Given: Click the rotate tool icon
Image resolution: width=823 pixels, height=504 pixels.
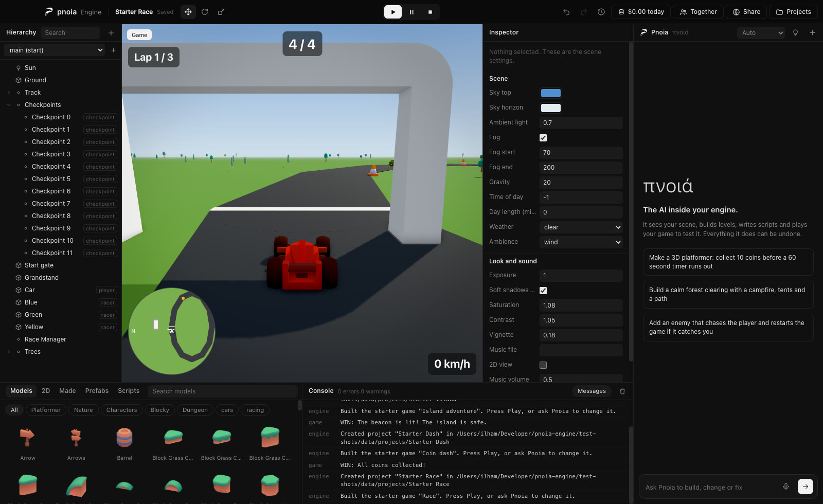Looking at the screenshot, I should pos(205,12).
